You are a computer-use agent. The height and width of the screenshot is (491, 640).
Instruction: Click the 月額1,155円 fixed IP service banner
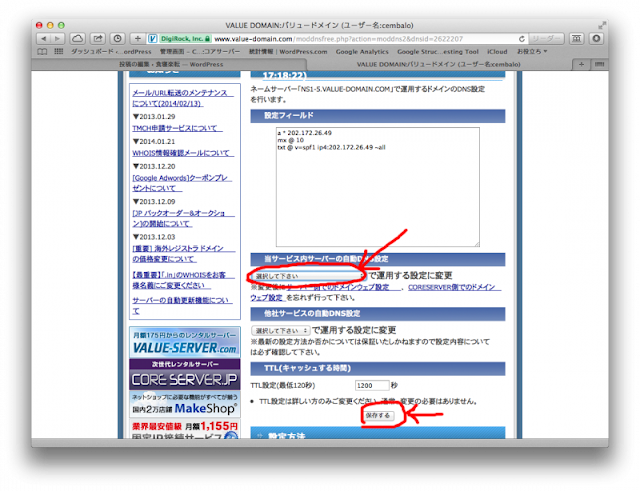pyautogui.click(x=184, y=429)
